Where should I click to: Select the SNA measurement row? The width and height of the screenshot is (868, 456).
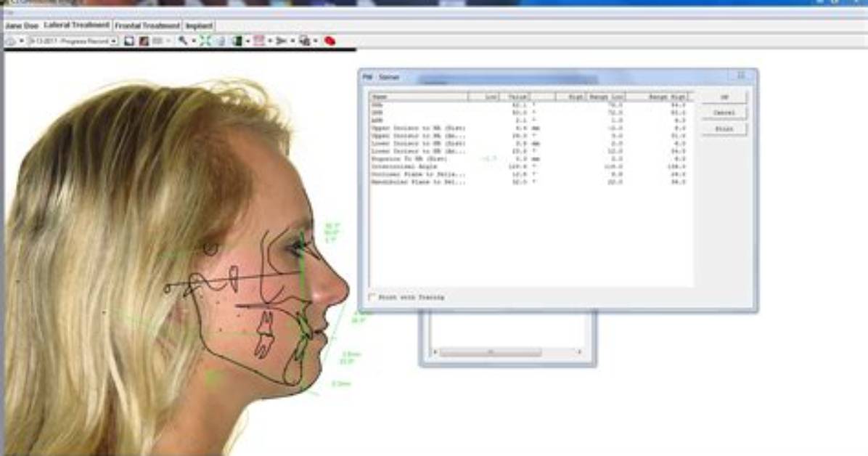[528, 105]
